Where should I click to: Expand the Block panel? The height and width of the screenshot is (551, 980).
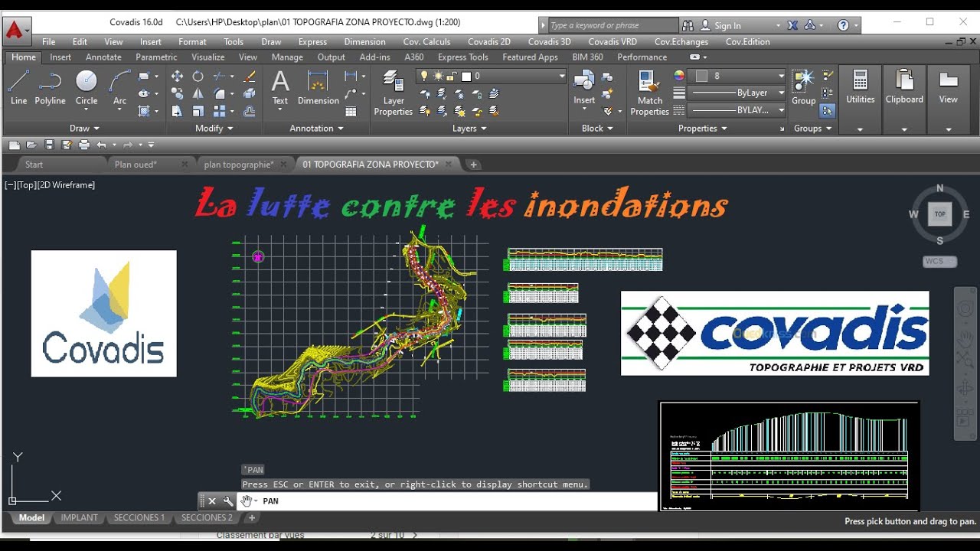click(597, 129)
